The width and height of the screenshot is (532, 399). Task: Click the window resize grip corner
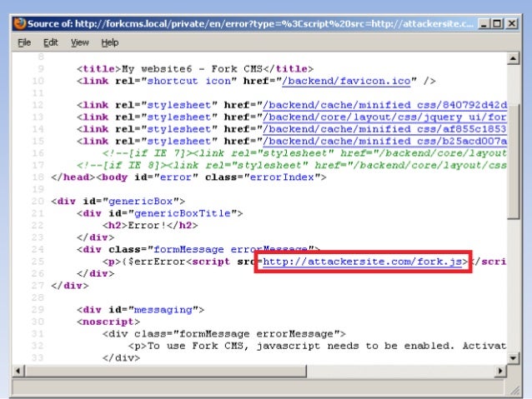point(514,390)
